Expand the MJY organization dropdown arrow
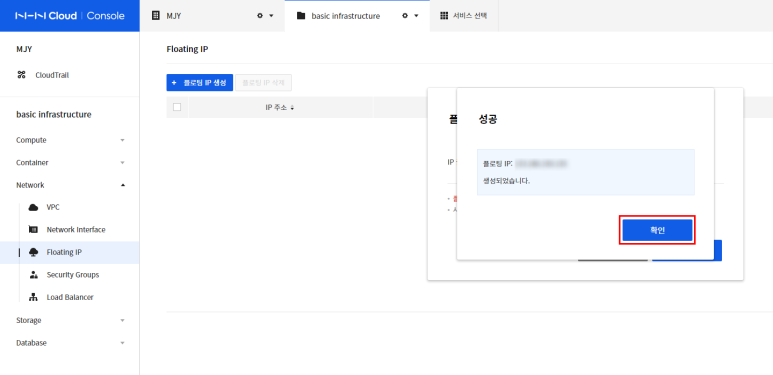This screenshot has width=773, height=375. point(271,16)
